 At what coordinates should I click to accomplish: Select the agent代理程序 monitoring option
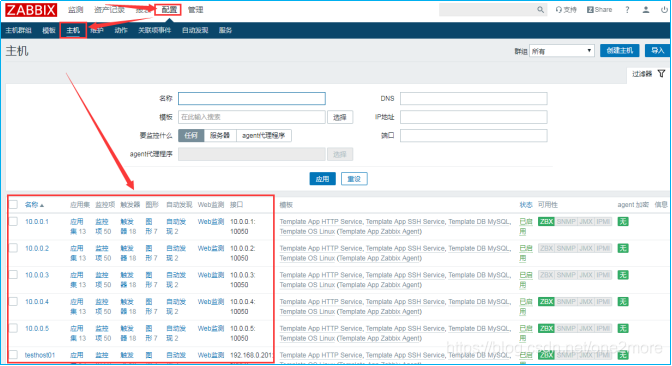click(x=264, y=135)
